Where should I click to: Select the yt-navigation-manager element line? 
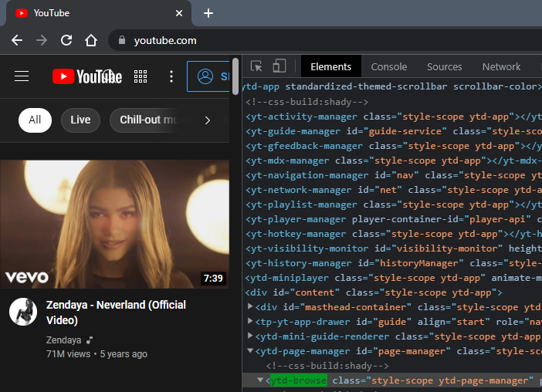pos(392,175)
